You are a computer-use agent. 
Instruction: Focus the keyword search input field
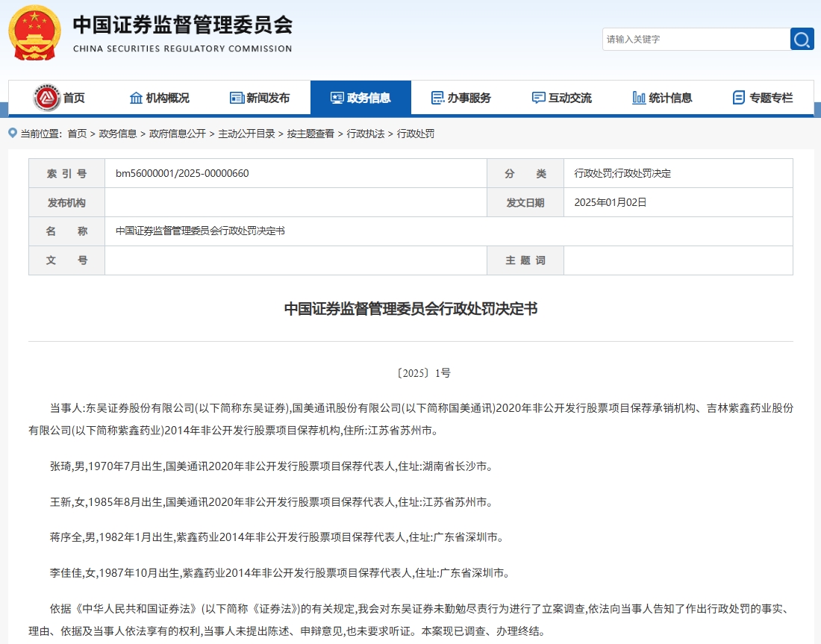[x=696, y=40]
